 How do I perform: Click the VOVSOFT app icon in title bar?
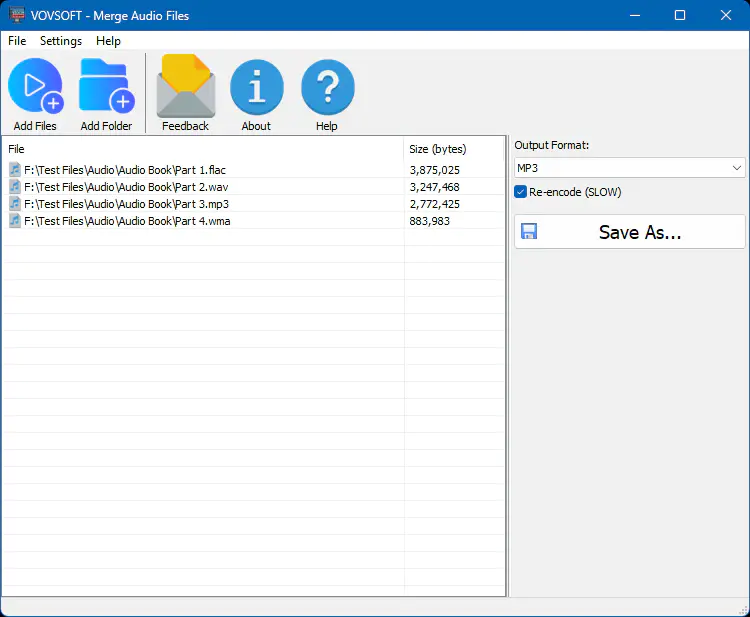17,15
